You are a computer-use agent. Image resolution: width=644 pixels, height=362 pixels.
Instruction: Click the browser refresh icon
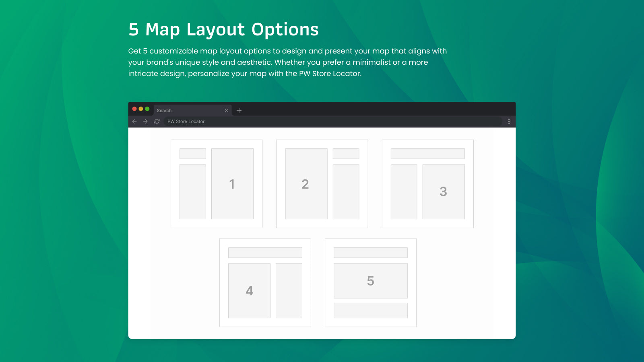(157, 121)
